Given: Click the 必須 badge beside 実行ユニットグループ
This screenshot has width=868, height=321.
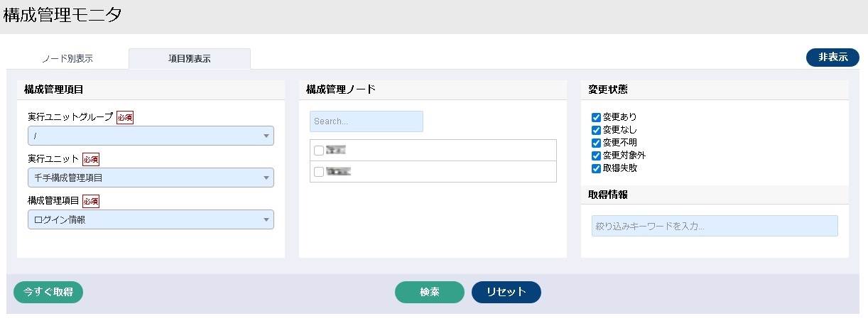Looking at the screenshot, I should point(125,117).
